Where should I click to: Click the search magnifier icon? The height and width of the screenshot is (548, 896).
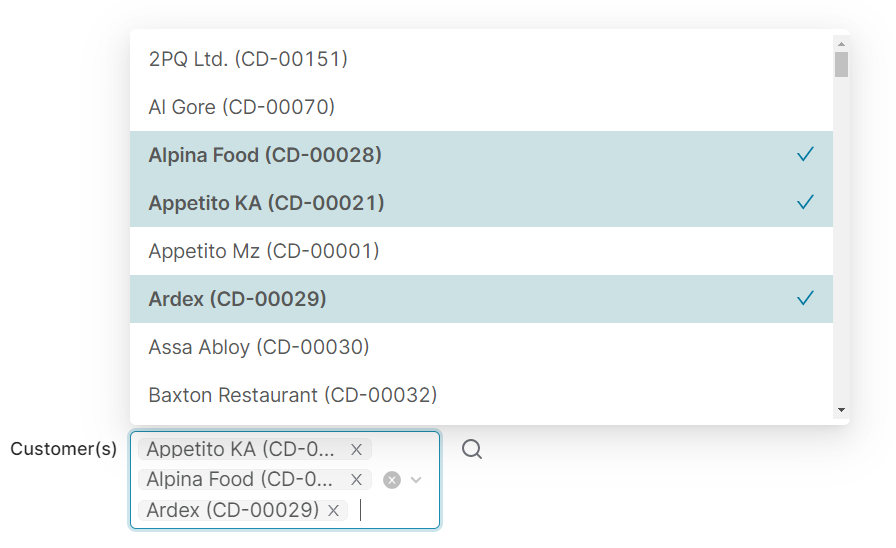tap(472, 450)
